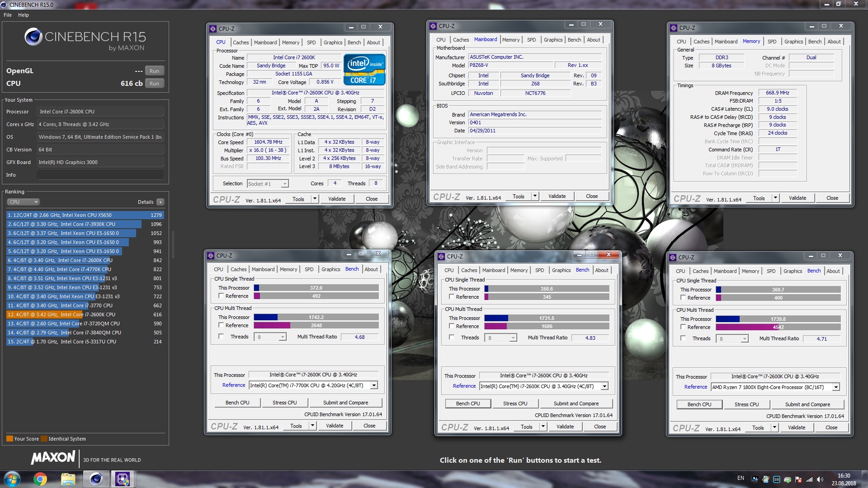Tick multi-thread Reference checkbox in Ryzen bench window
This screenshot has height=488, width=868.
pyautogui.click(x=683, y=327)
